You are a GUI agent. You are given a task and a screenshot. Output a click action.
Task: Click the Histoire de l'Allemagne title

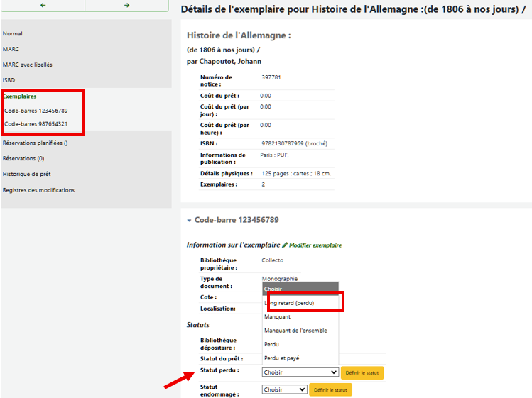click(239, 35)
